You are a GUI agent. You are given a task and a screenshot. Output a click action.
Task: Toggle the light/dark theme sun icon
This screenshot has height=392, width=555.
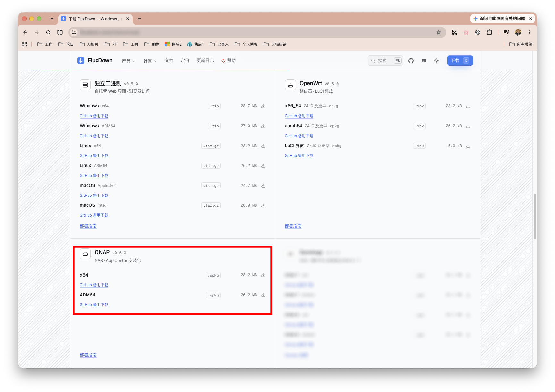pyautogui.click(x=437, y=61)
